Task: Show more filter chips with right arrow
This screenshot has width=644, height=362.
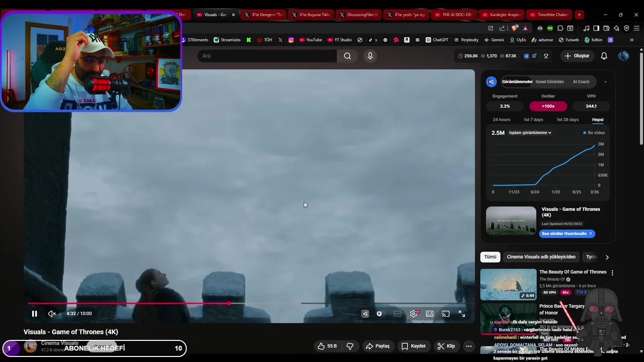Action: [x=607, y=257]
